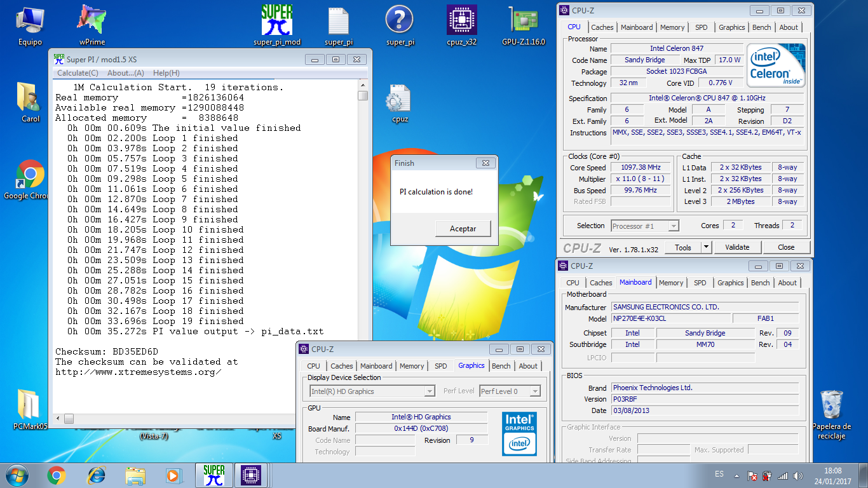Click the ES input language indicator
This screenshot has height=488, width=868.
pos(719,474)
